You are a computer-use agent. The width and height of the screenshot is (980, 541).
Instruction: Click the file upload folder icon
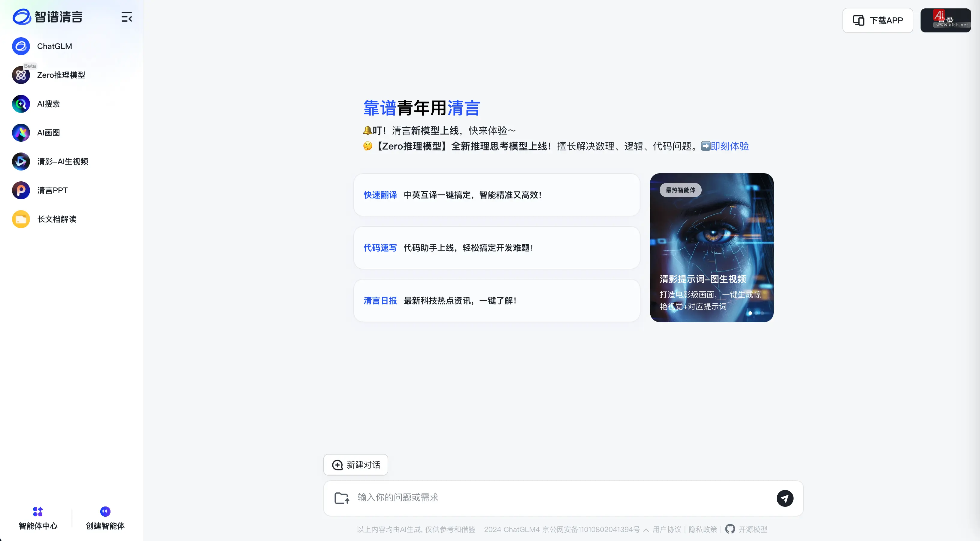coord(342,498)
